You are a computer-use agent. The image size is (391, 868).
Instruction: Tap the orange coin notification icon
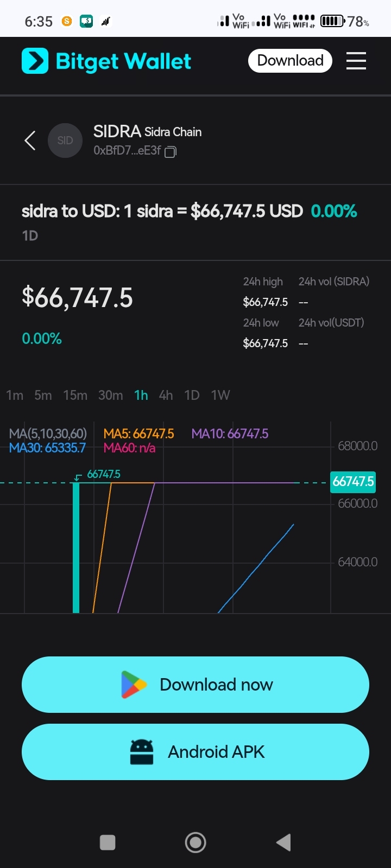[67, 21]
